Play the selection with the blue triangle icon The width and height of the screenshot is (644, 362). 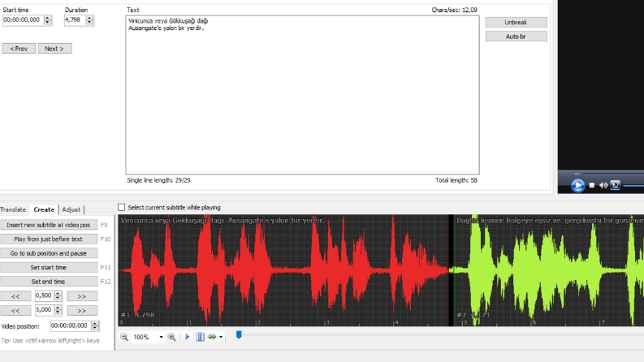click(x=188, y=337)
